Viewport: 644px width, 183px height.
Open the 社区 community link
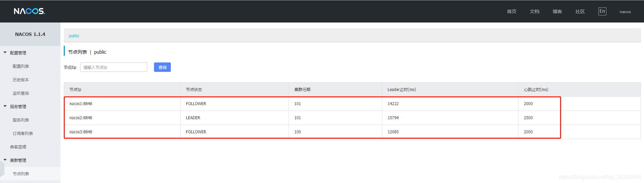point(580,11)
